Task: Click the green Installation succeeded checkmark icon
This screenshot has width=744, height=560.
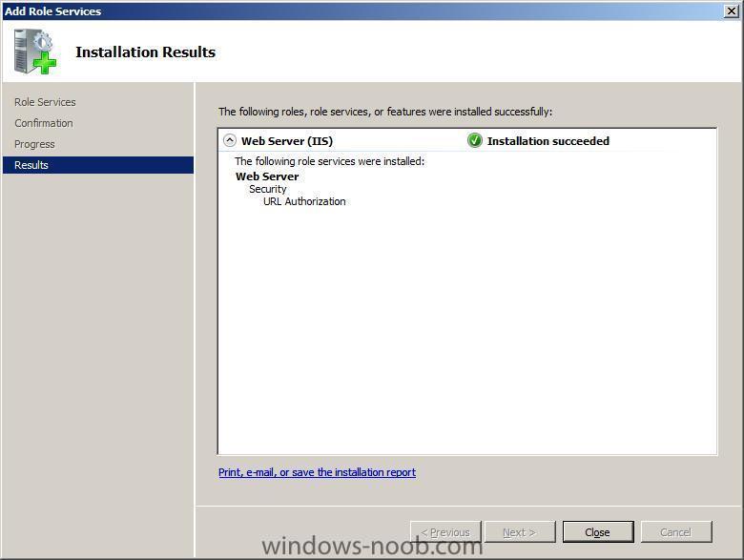Action: tap(474, 140)
